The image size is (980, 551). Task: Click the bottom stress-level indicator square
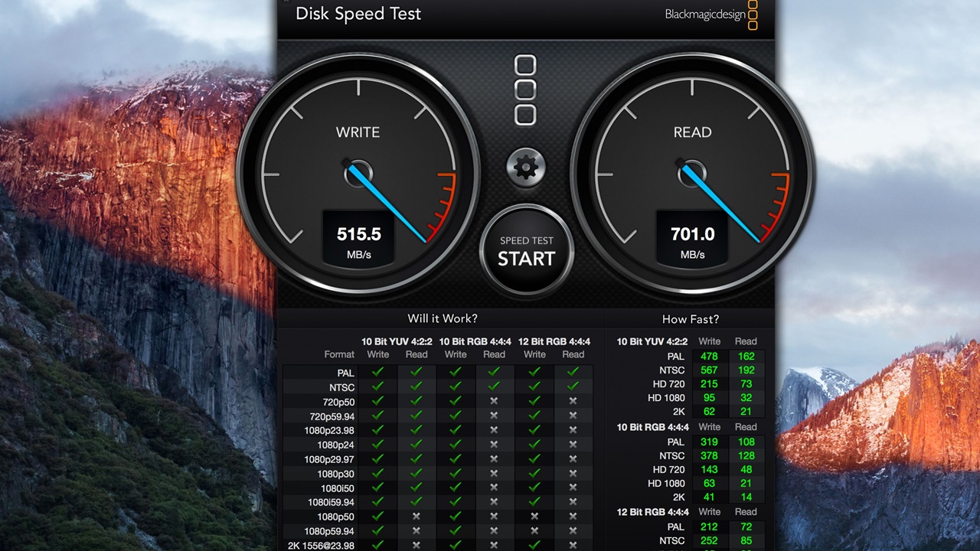(526, 115)
